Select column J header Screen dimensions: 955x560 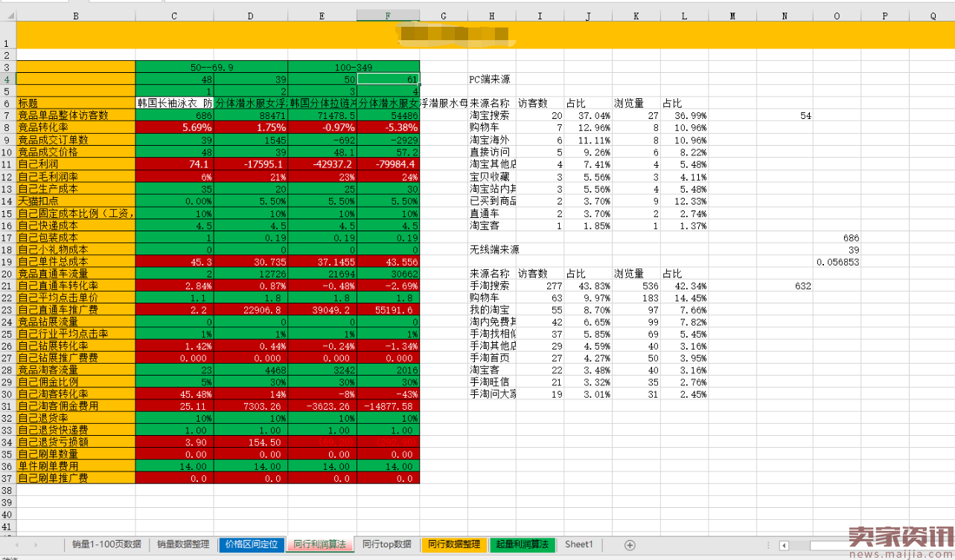(588, 16)
